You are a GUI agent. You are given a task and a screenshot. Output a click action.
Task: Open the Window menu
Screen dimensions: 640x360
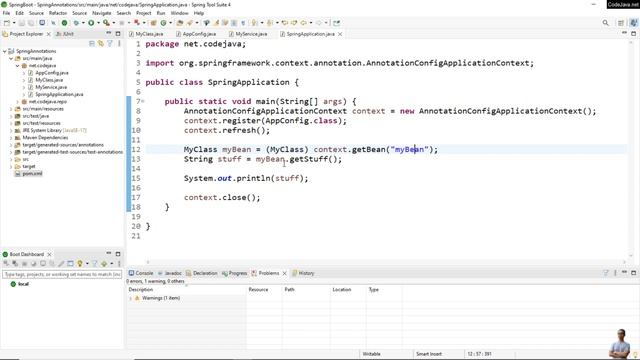(x=180, y=13)
